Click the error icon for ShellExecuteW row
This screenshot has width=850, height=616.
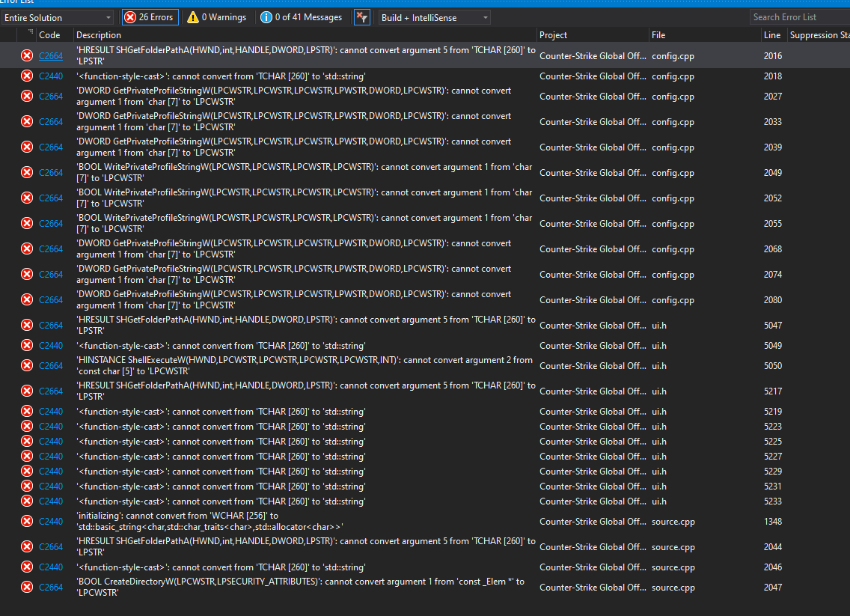coord(27,365)
